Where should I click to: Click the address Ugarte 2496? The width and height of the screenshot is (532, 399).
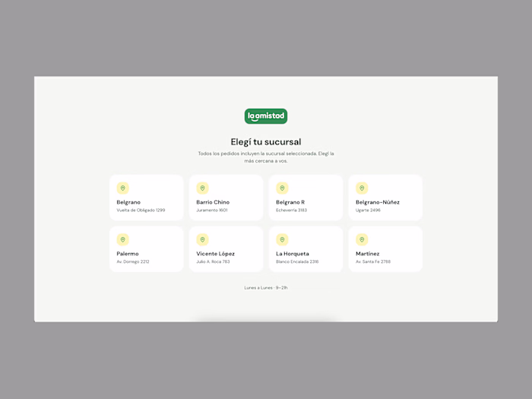[368, 211]
